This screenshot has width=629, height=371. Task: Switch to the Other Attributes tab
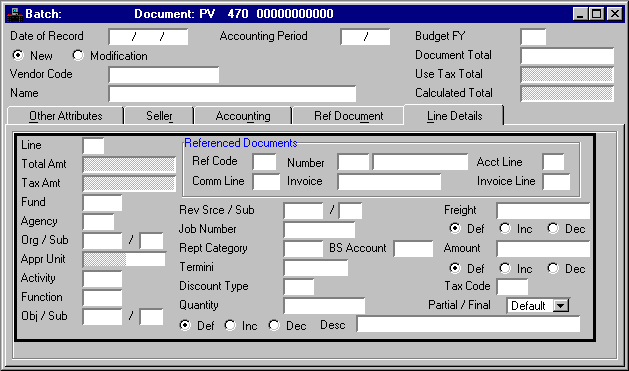[65, 116]
